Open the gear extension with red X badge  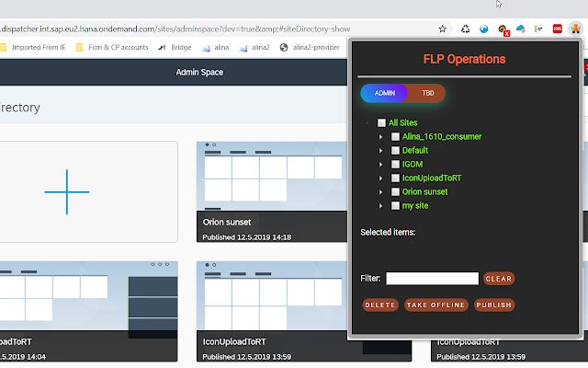click(503, 29)
